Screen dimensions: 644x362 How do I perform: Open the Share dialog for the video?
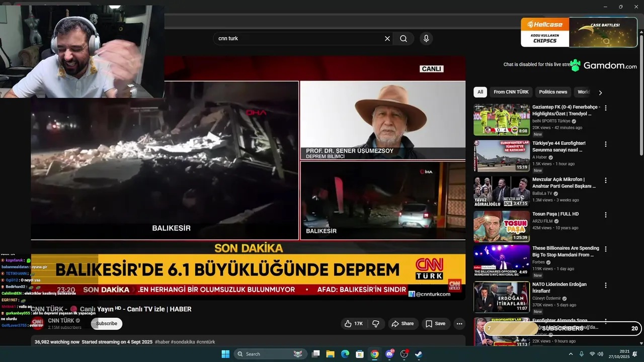(x=403, y=324)
